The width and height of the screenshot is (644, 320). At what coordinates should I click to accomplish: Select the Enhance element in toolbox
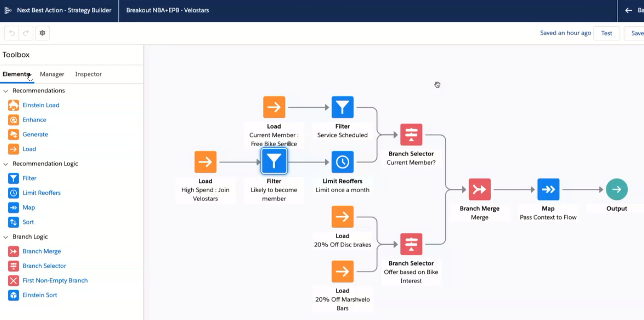click(34, 120)
